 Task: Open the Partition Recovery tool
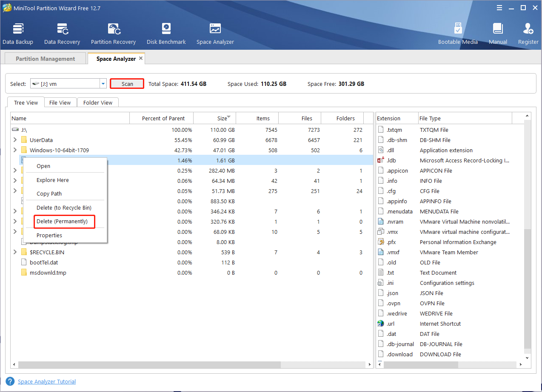[113, 34]
